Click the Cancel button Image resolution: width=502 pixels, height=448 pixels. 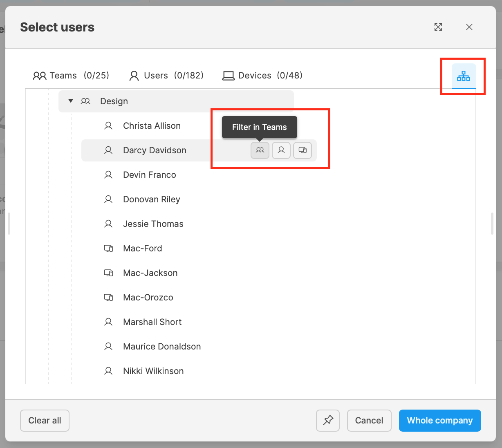coord(369,421)
